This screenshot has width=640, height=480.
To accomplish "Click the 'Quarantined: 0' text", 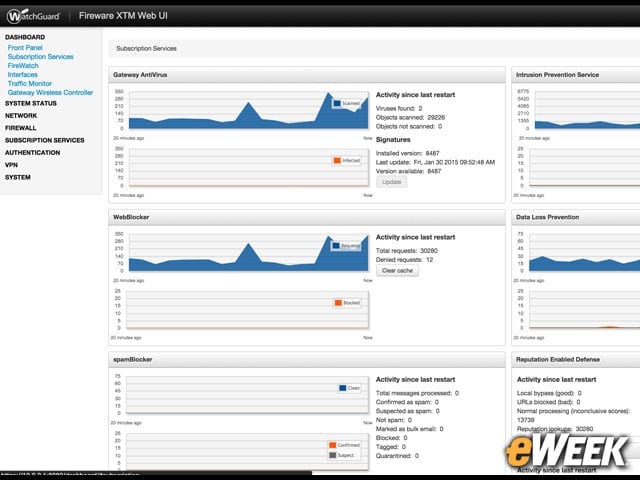I will 397,456.
